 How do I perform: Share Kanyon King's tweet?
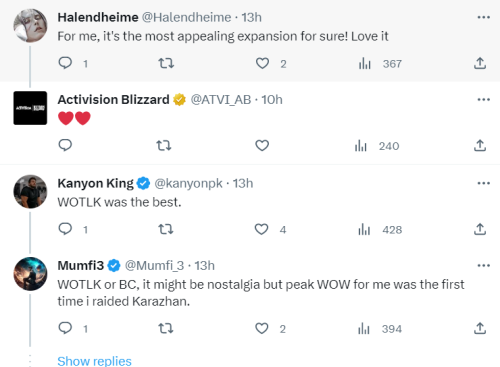click(x=480, y=229)
